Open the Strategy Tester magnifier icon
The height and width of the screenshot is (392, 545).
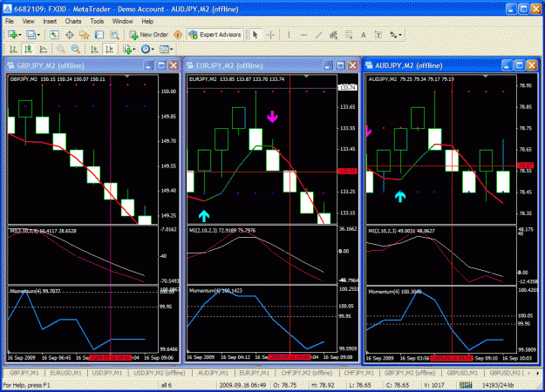point(114,35)
